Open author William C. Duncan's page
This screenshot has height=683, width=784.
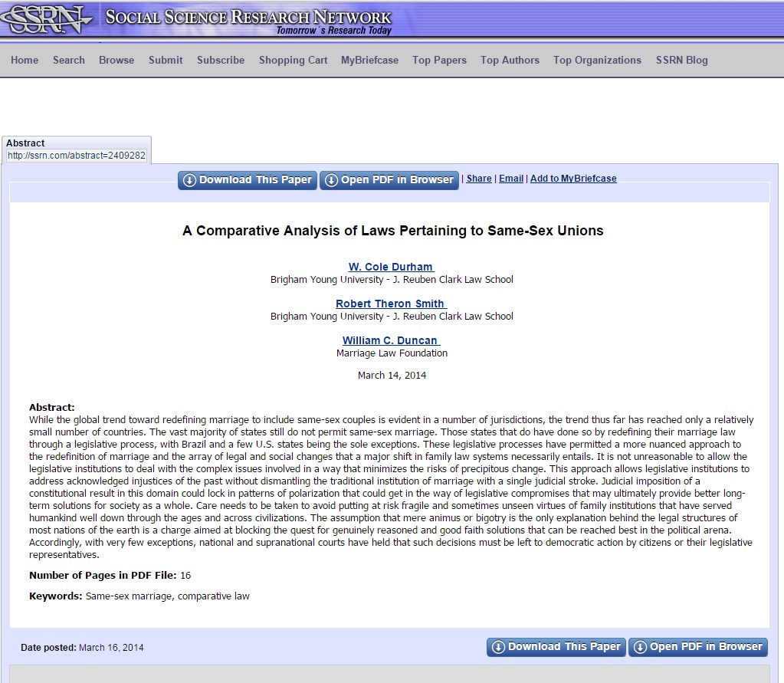point(391,340)
